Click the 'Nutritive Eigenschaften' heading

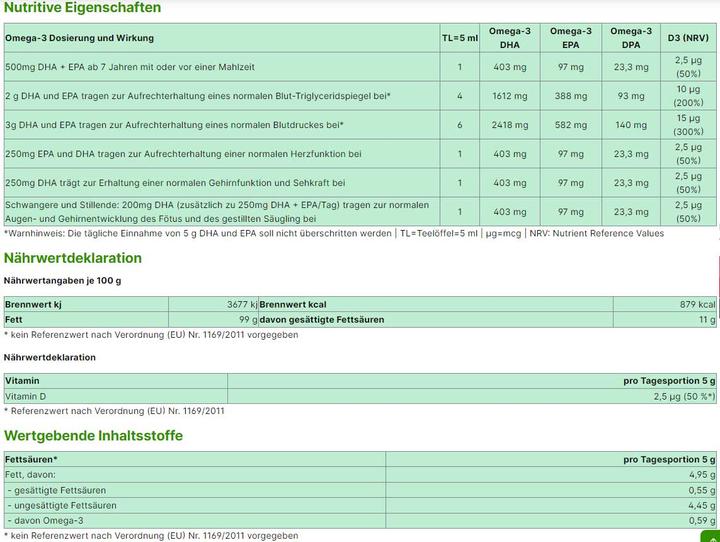pos(82,8)
